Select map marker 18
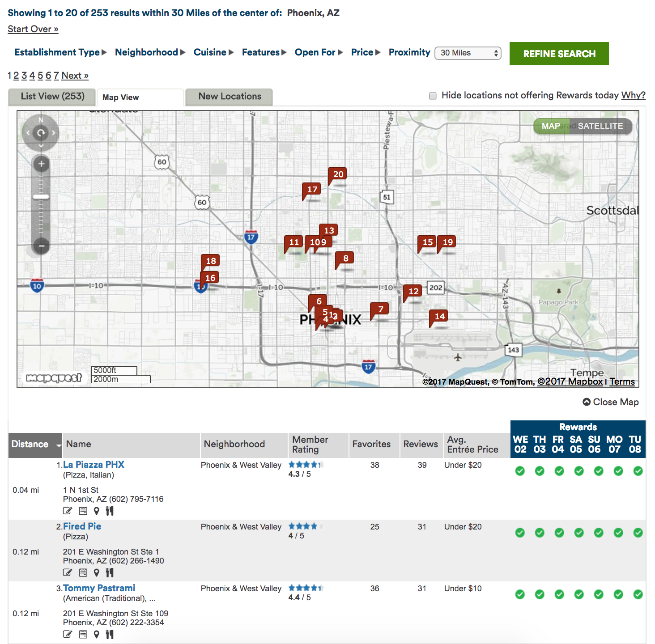 coord(211,261)
